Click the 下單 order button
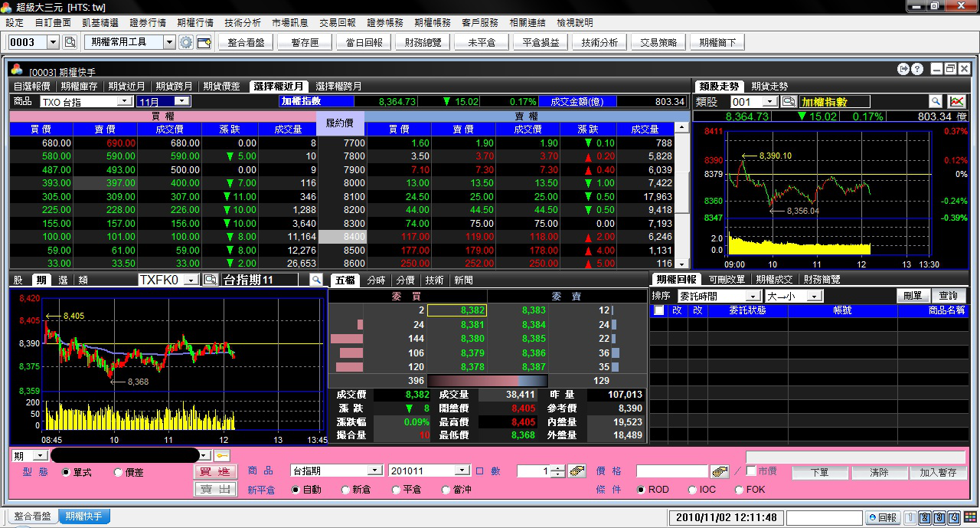 (x=819, y=473)
